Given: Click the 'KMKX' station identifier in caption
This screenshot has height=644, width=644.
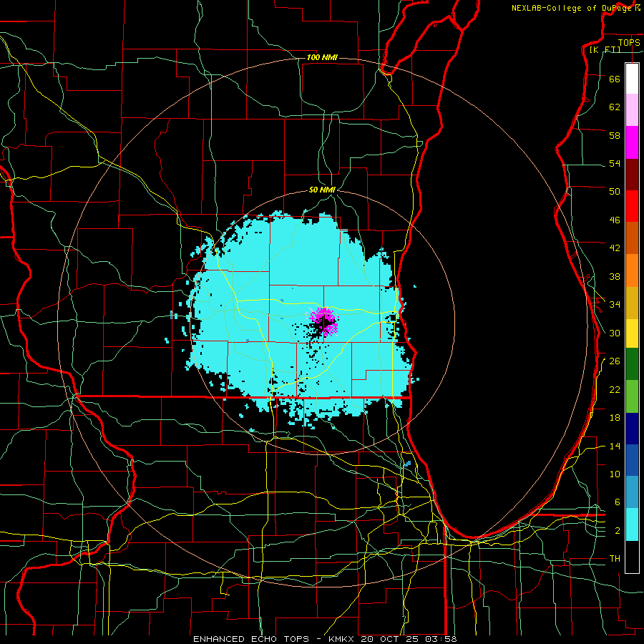Looking at the screenshot, I should [343, 639].
